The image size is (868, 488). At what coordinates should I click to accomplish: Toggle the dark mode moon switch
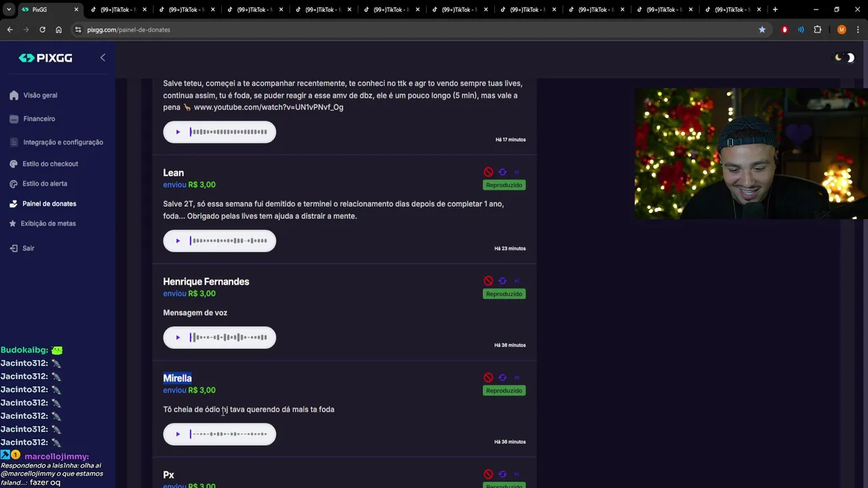click(x=844, y=58)
